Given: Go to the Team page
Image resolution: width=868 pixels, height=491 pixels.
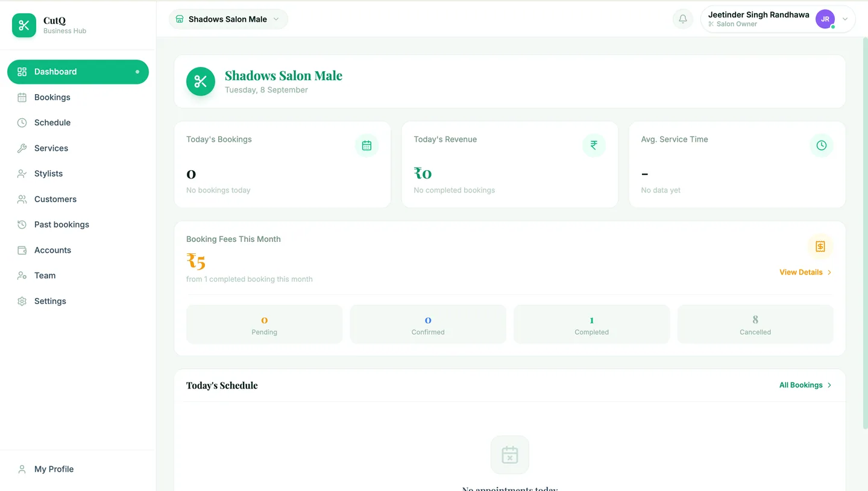Looking at the screenshot, I should [x=78, y=276].
